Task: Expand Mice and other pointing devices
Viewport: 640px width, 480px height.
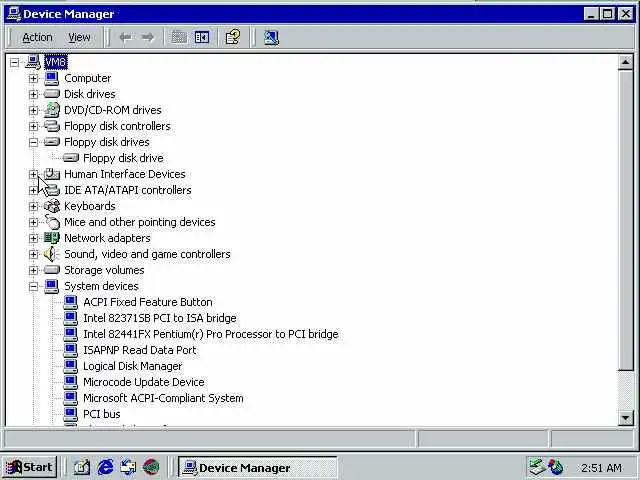Action: [x=33, y=222]
